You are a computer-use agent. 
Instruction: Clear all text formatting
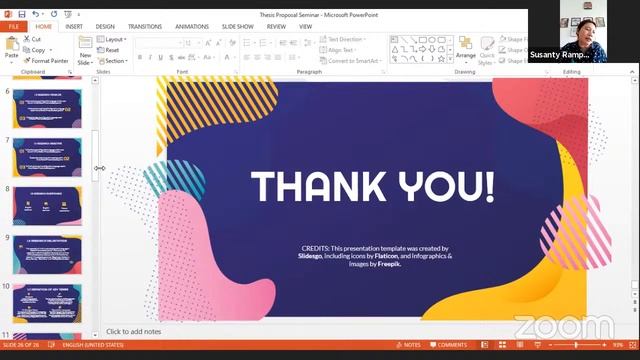pyautogui.click(x=232, y=43)
